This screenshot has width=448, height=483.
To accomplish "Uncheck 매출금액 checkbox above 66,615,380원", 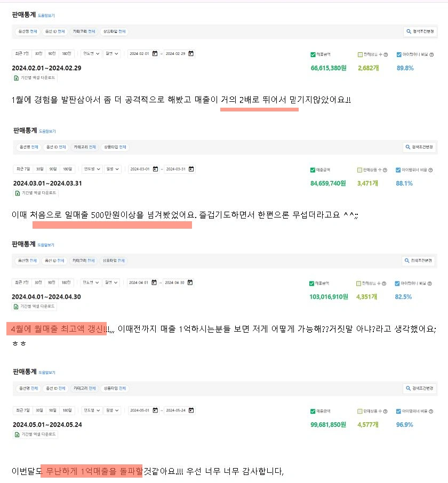I will [313, 54].
